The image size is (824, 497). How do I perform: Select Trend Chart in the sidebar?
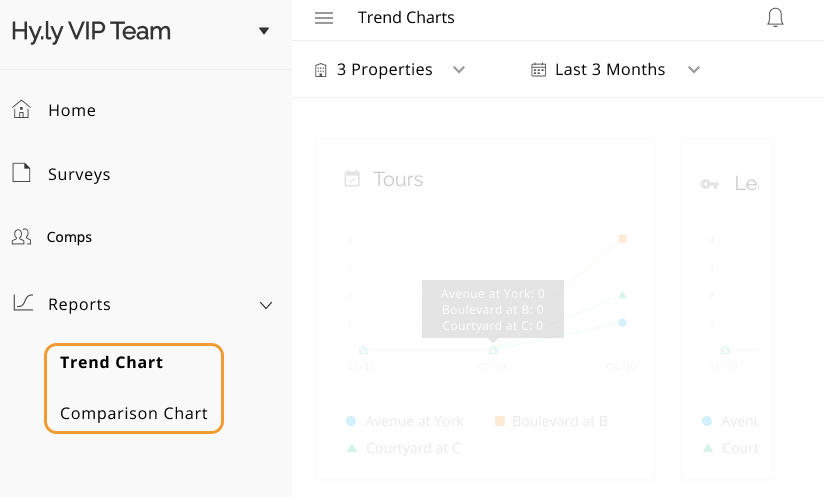pos(111,362)
